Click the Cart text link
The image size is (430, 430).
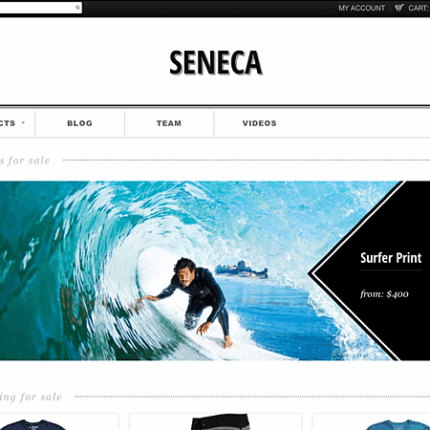(x=419, y=8)
